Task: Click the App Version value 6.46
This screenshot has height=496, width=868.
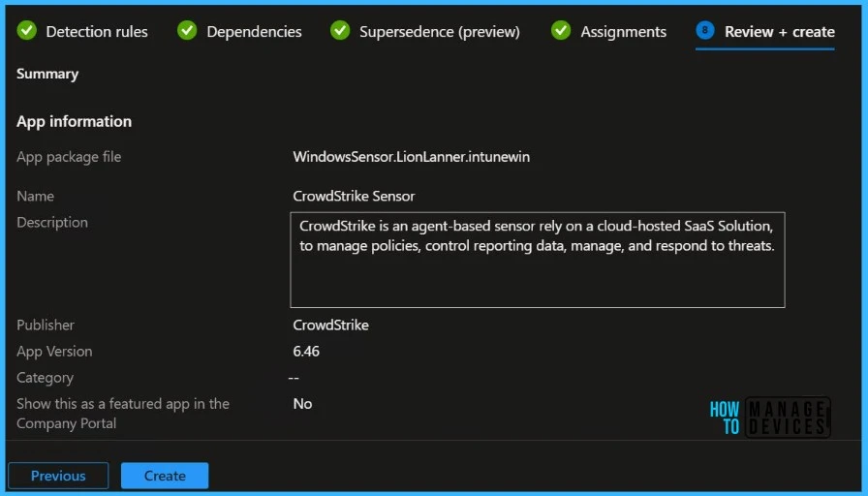Action: 306,352
